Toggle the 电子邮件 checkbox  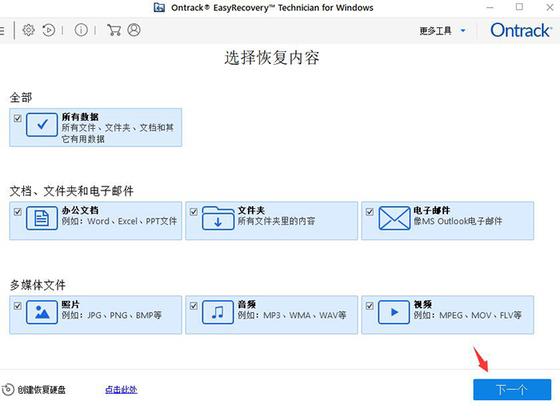(x=370, y=212)
